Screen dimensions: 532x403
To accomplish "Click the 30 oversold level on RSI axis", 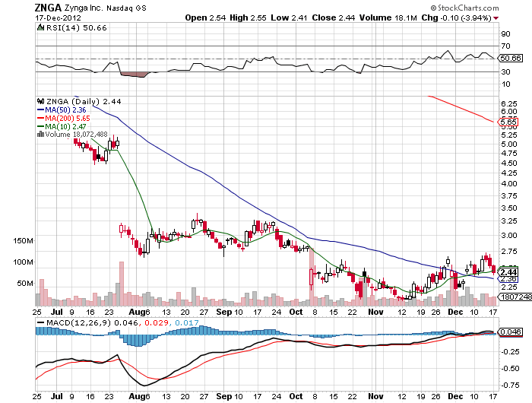I will (x=505, y=71).
